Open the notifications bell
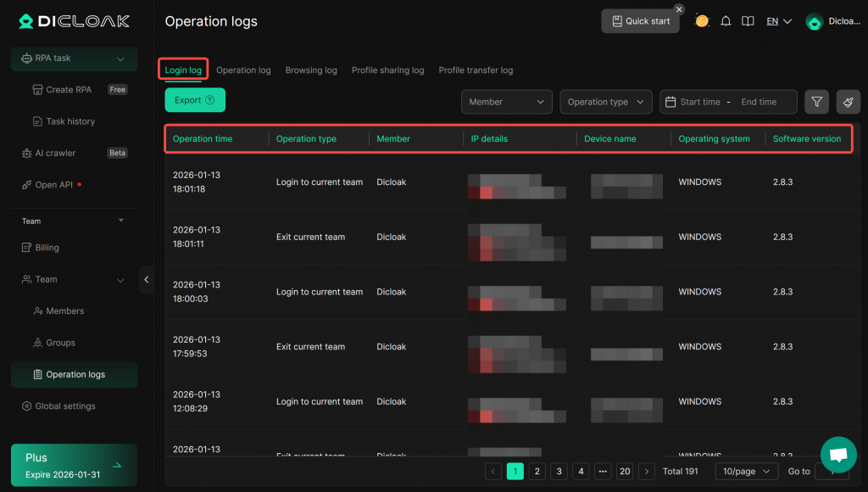Image resolution: width=868 pixels, height=492 pixels. pos(726,21)
